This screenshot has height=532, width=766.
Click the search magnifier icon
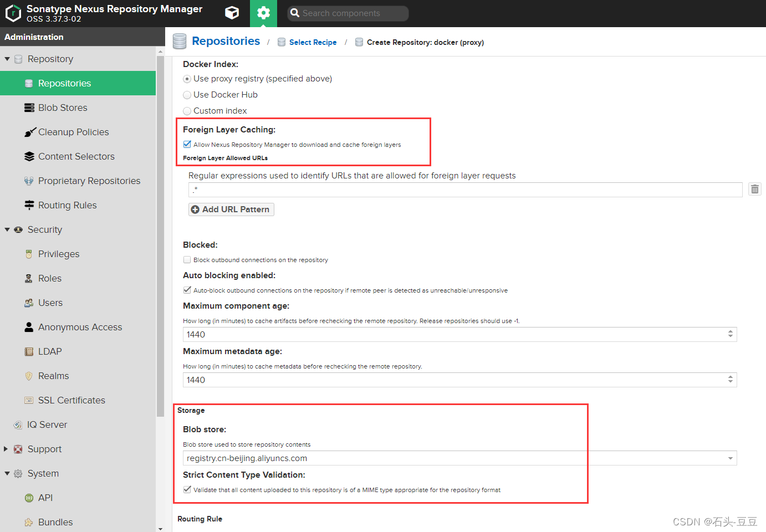point(295,13)
